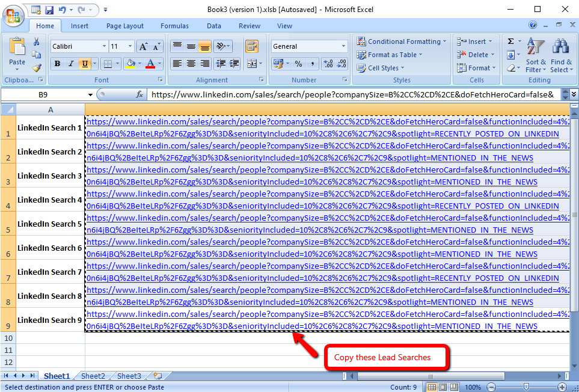Open the Find & Select binoculars
Viewport: 579px width, 392px height.
(x=561, y=55)
